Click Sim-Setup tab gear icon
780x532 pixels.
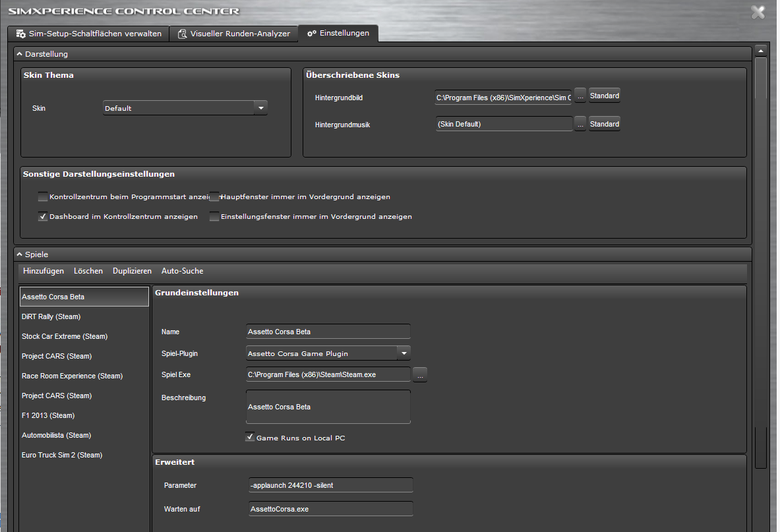[21, 34]
